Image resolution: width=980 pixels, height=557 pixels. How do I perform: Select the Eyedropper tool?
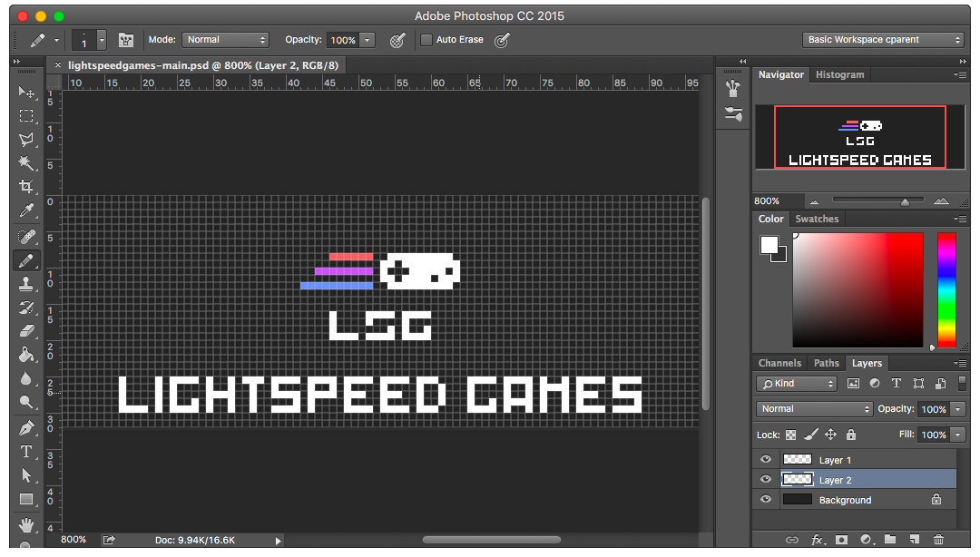point(26,210)
